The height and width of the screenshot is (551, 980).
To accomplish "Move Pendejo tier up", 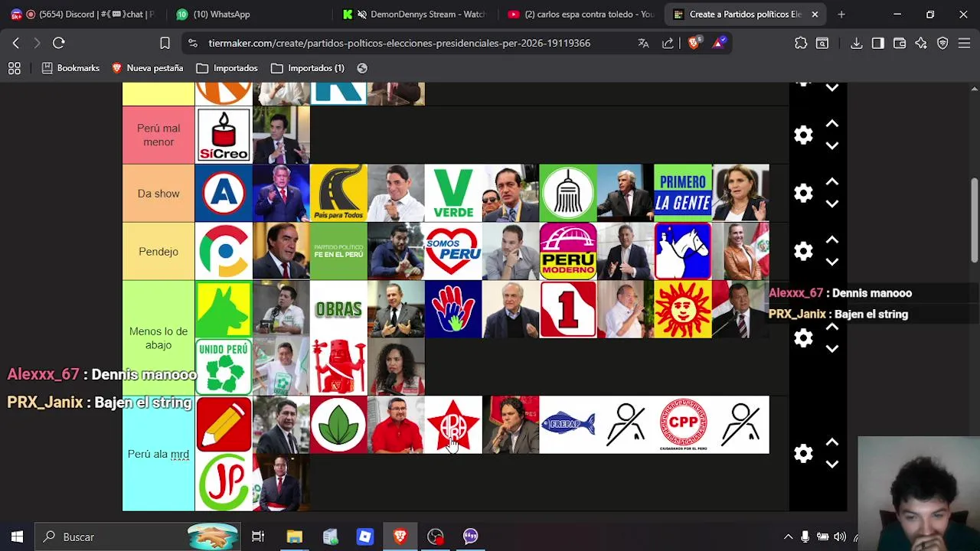I will click(832, 240).
